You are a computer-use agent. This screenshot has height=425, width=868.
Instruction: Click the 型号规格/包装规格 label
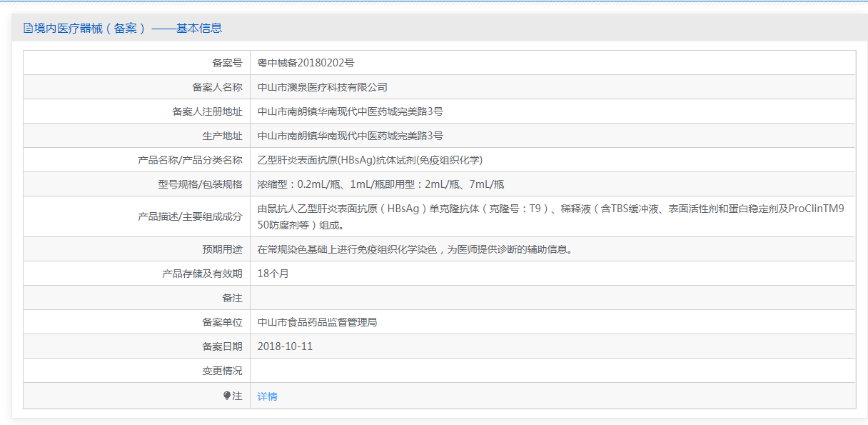[x=200, y=184]
